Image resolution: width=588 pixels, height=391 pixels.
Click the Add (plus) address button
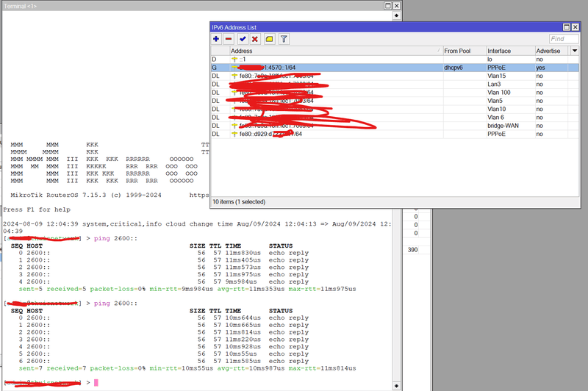pyautogui.click(x=216, y=39)
